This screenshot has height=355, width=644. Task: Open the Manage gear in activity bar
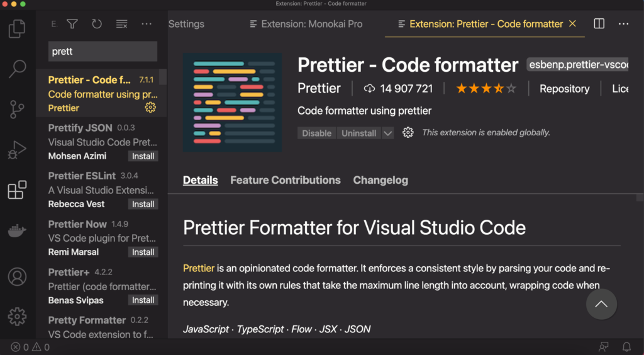pos(17,317)
